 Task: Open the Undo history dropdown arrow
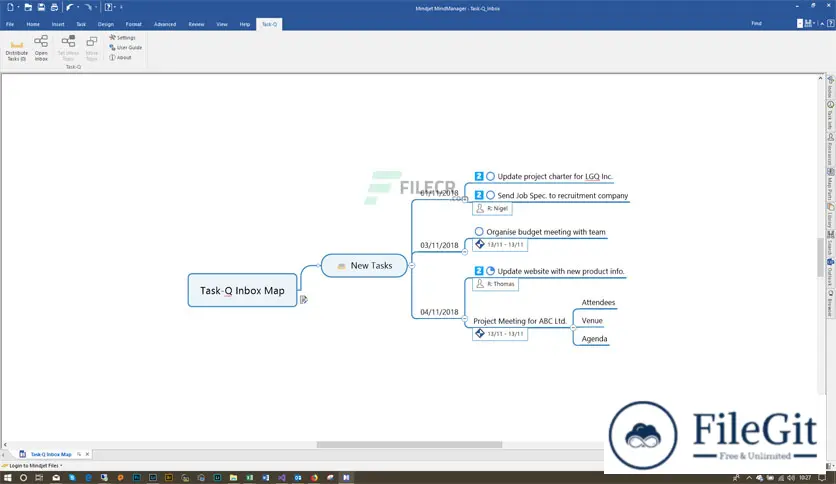pos(78,7)
